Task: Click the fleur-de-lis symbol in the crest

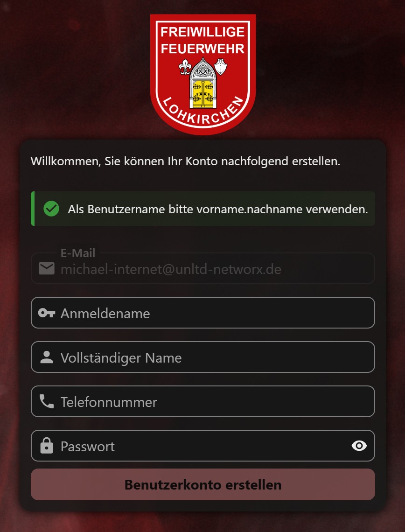Action: [185, 67]
